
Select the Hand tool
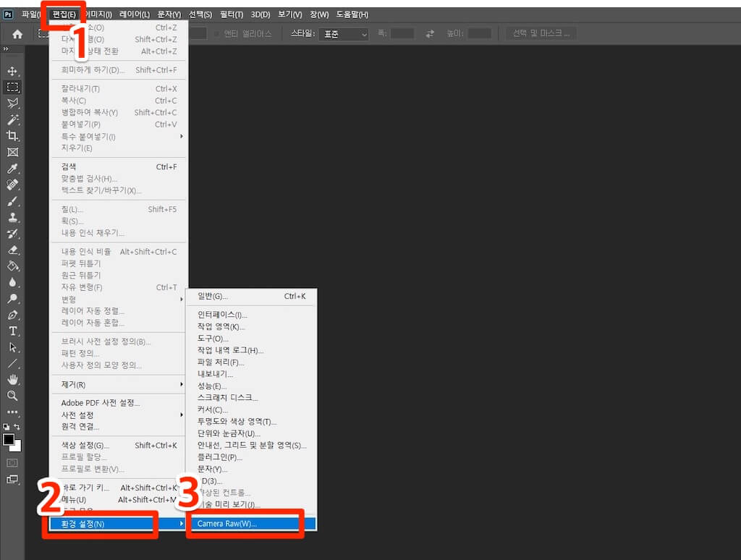click(12, 379)
